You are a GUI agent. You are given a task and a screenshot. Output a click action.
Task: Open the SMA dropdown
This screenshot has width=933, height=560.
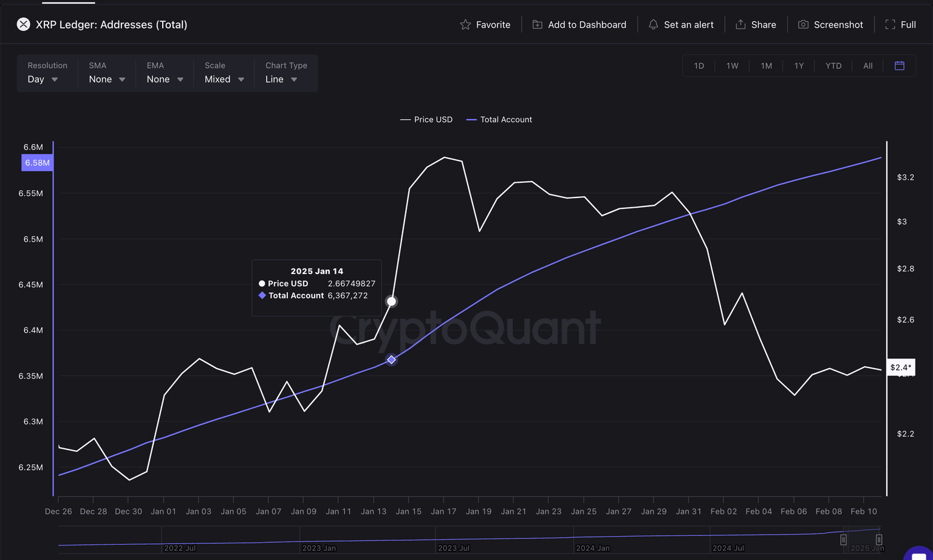click(107, 80)
